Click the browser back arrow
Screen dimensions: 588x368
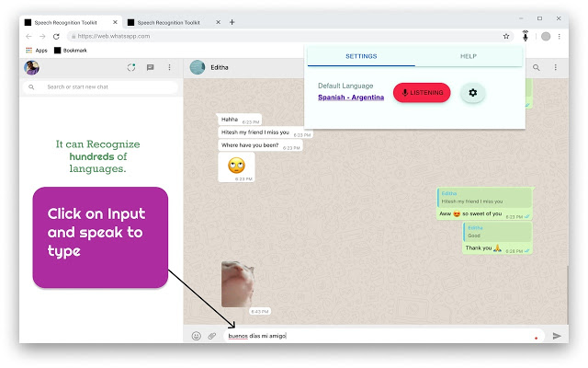[x=28, y=37]
